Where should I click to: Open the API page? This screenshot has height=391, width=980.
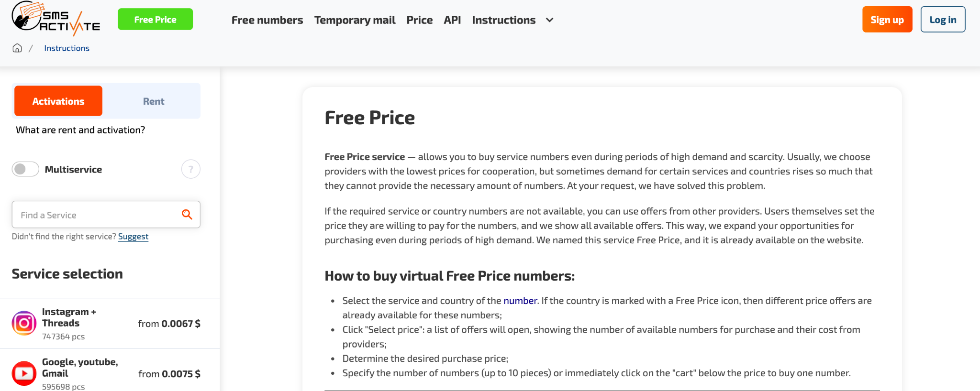(x=452, y=20)
